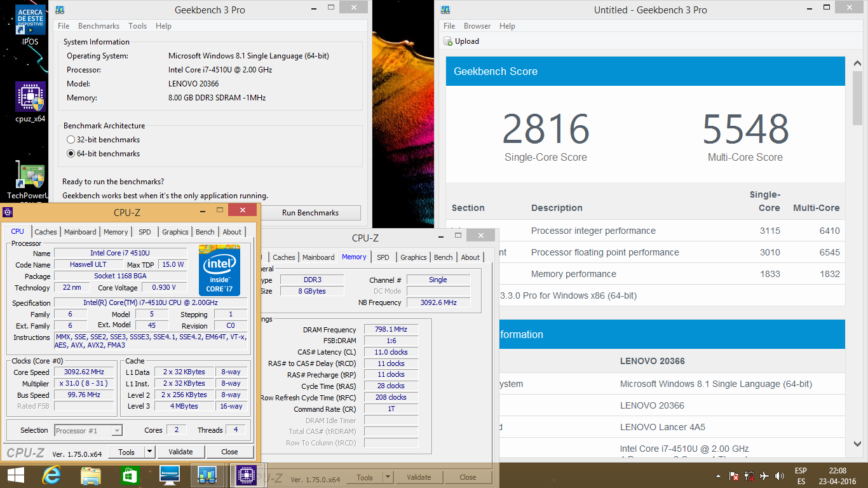
Task: Open Mainboard tab in rear CPU-Z window
Action: coord(318,257)
